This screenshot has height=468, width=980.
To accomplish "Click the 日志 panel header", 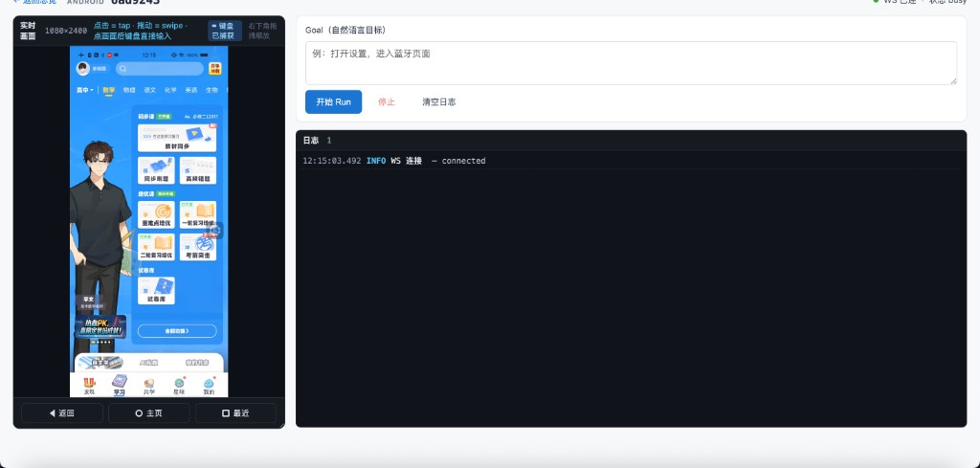I will tap(631, 141).
